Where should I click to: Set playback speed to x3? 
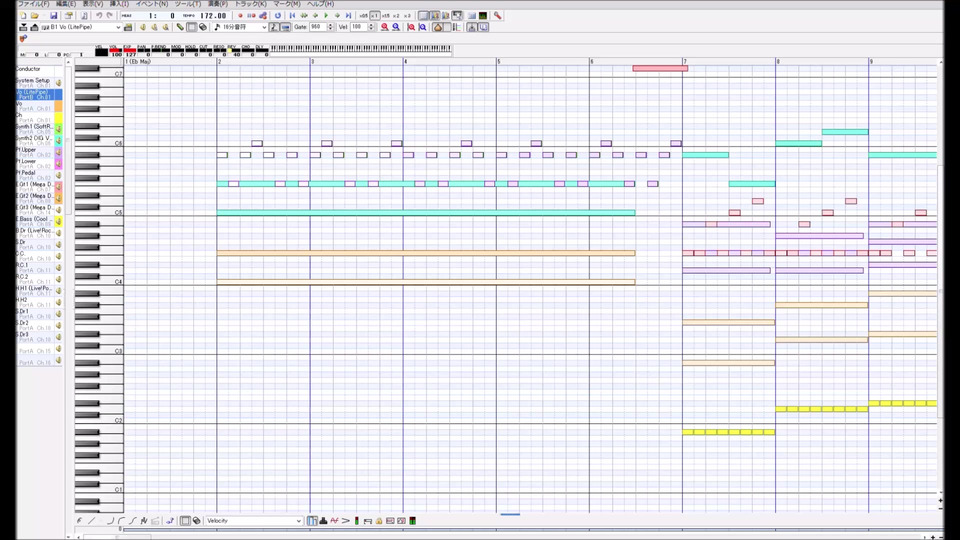[407, 15]
